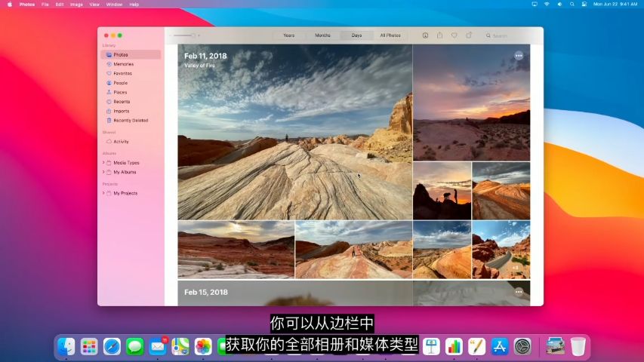Switch view to Months
This screenshot has height=362, width=644.
click(x=322, y=35)
